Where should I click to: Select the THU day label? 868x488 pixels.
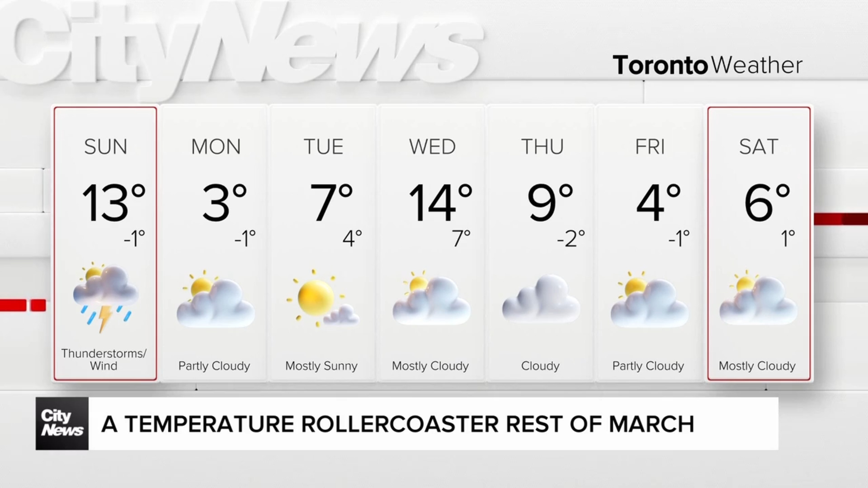click(542, 147)
